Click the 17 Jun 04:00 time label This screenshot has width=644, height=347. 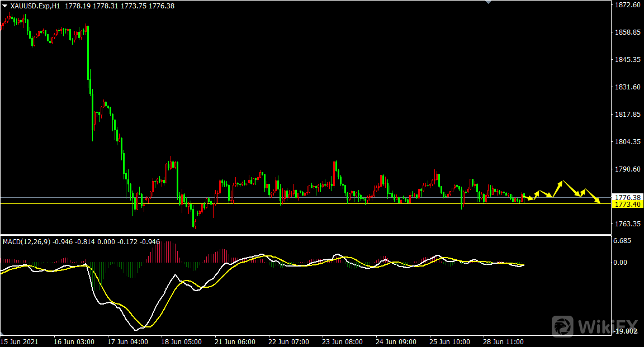127,341
